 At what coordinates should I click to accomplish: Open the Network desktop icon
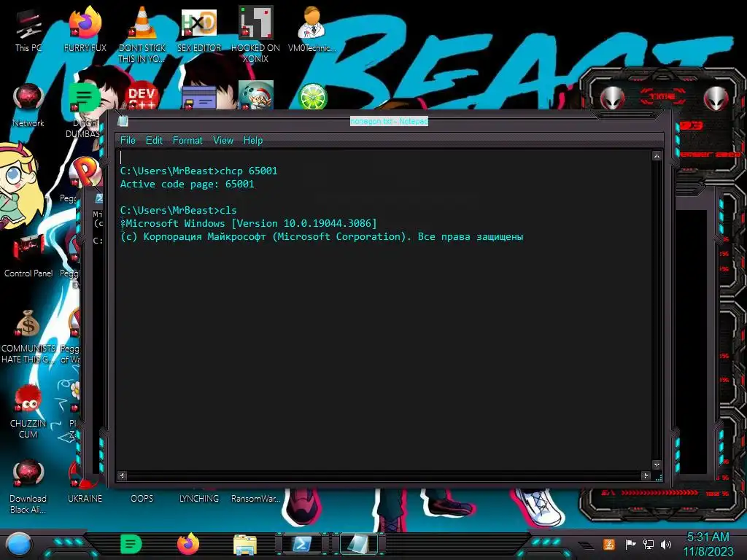click(x=28, y=105)
